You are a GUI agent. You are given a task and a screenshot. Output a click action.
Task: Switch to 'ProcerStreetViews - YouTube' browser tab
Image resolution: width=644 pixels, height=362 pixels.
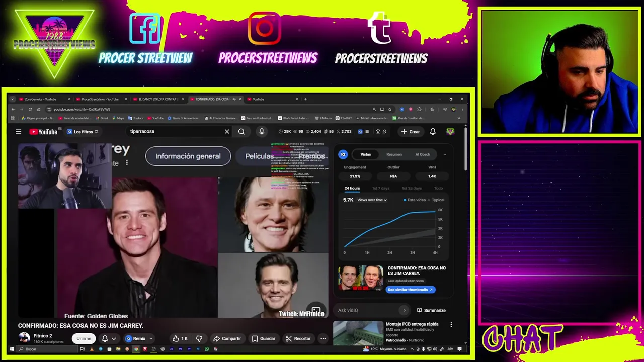coord(101,99)
